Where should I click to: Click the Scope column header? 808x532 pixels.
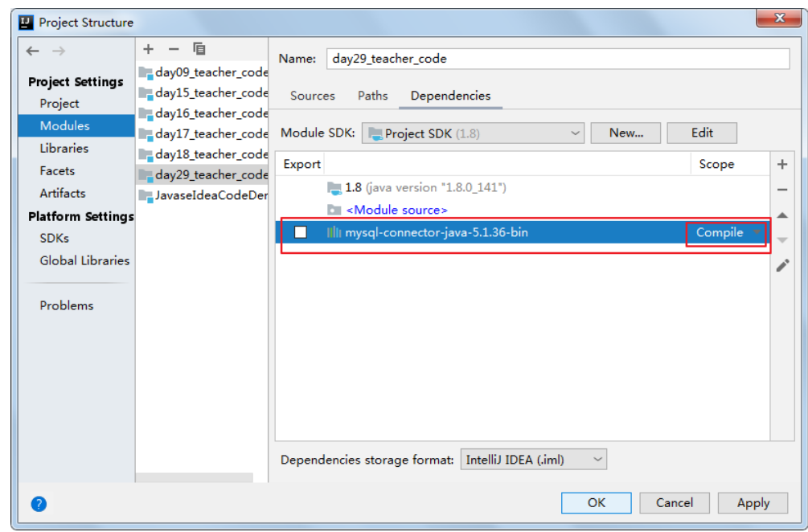tap(716, 164)
